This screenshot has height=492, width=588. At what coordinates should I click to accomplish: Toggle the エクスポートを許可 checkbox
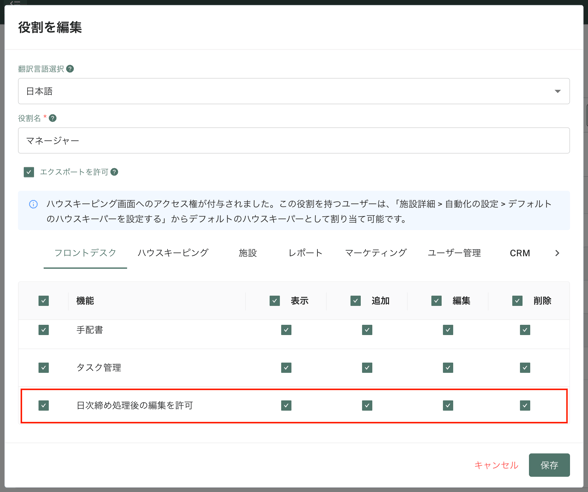[x=29, y=172]
